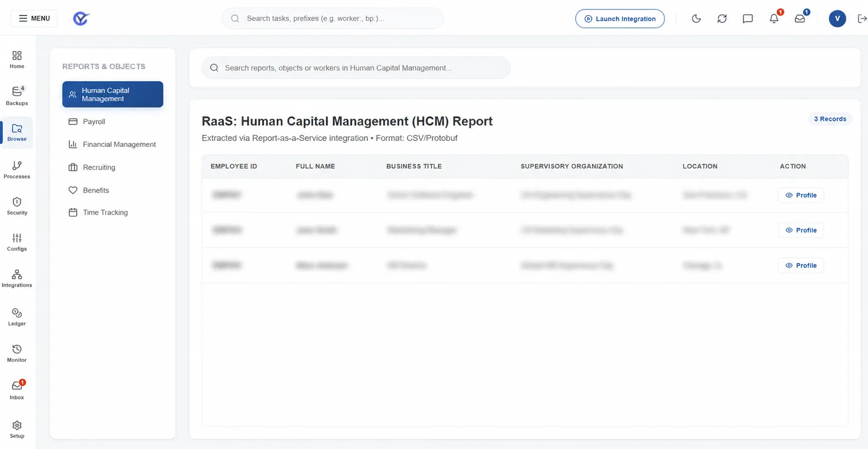Toggle dark mode moon icon
Screen dimensions: 868x449
tap(696, 19)
